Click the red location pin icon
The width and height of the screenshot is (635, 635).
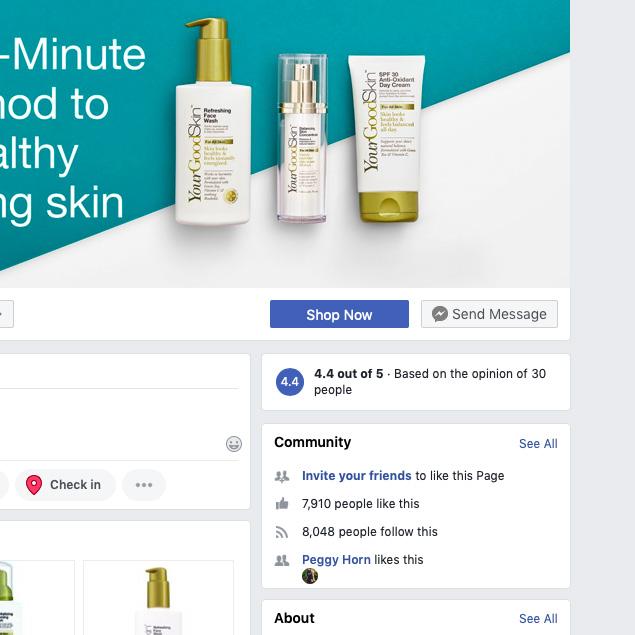(34, 485)
